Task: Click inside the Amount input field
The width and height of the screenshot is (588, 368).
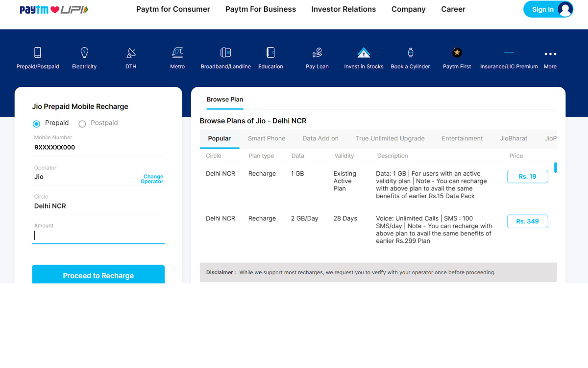Action: click(x=98, y=235)
